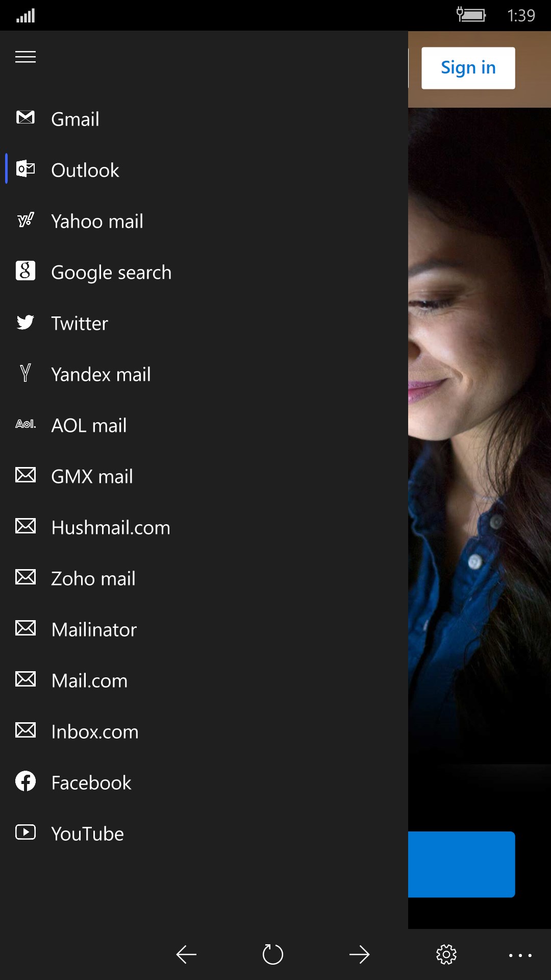Viewport: 551px width, 980px height.
Task: Click the Zoho mail envelope icon
Action: pos(26,577)
